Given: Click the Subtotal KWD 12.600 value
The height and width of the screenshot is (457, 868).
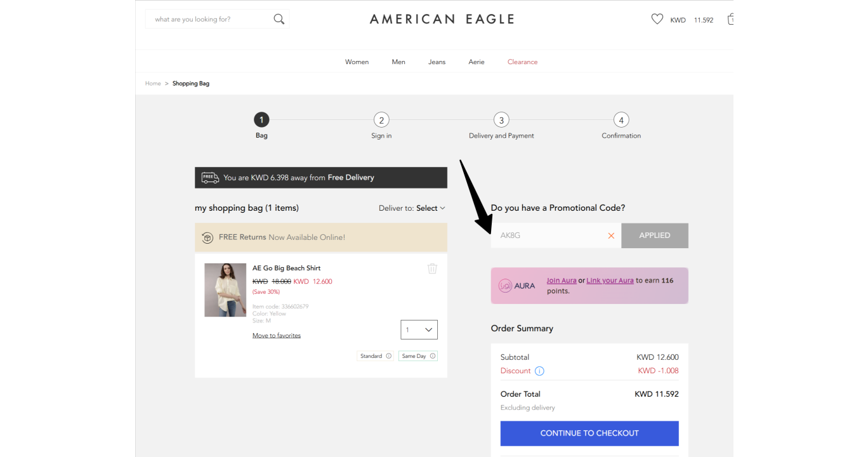Looking at the screenshot, I should click(657, 357).
